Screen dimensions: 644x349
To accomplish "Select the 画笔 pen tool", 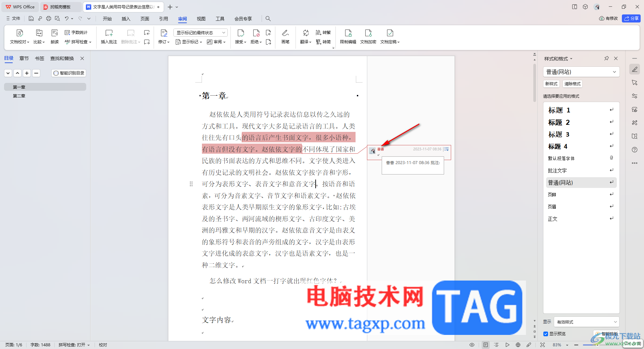I will coord(285,37).
